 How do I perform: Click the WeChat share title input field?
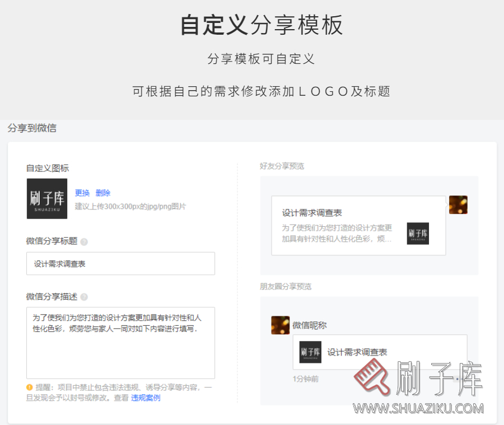pos(120,263)
